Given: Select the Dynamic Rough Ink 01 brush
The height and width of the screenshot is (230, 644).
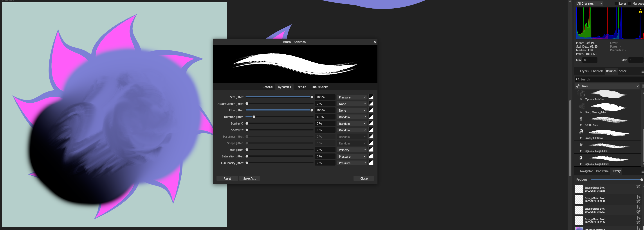Looking at the screenshot, I should [x=608, y=147].
